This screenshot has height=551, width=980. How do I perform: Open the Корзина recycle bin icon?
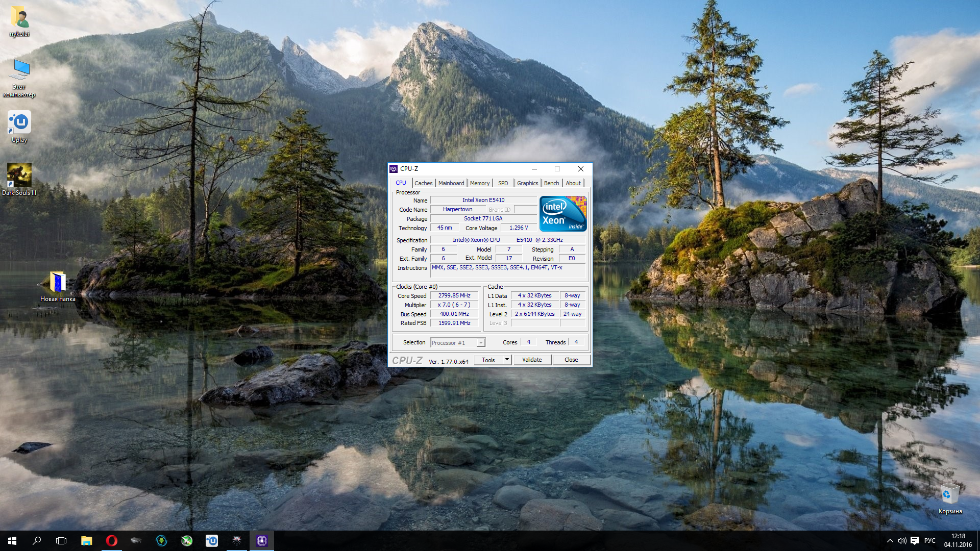point(949,494)
